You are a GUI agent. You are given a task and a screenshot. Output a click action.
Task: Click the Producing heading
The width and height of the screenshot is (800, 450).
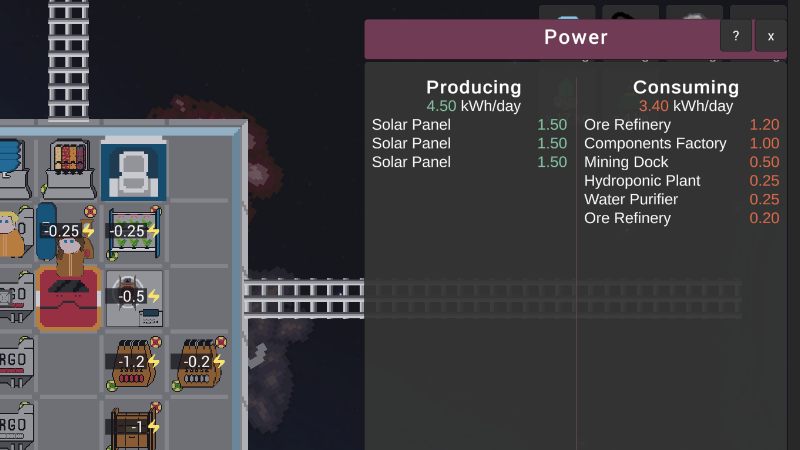pos(473,87)
